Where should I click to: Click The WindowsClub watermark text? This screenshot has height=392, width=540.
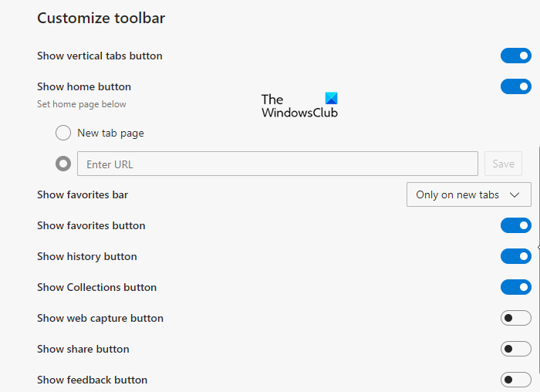click(299, 106)
